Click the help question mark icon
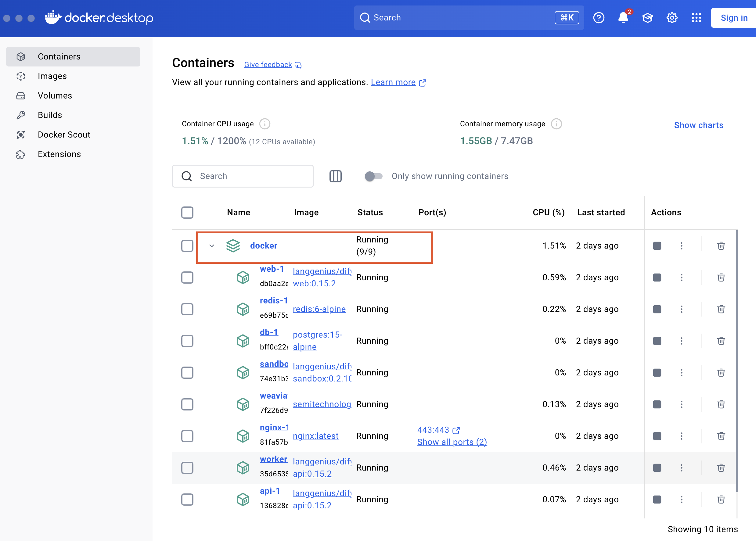The height and width of the screenshot is (541, 756). [598, 18]
